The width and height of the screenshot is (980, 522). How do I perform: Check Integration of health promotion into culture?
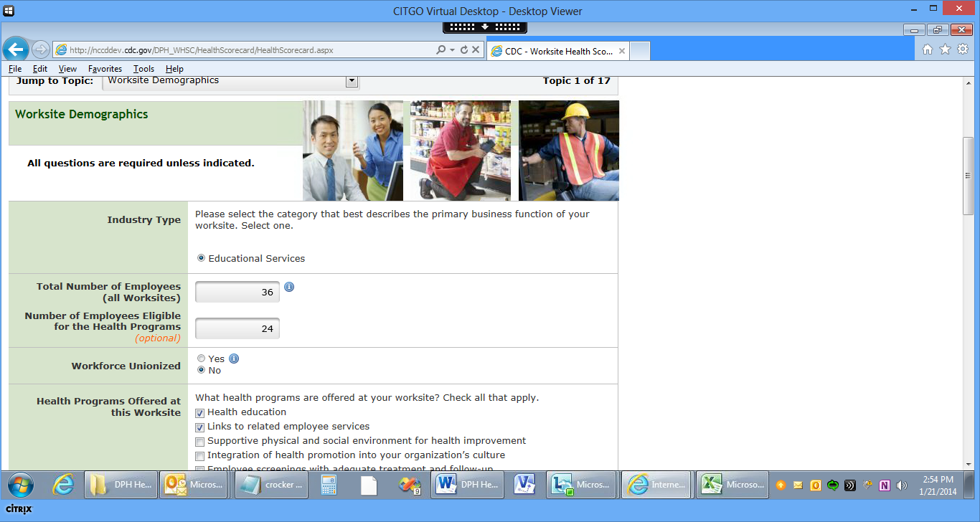pyautogui.click(x=200, y=456)
